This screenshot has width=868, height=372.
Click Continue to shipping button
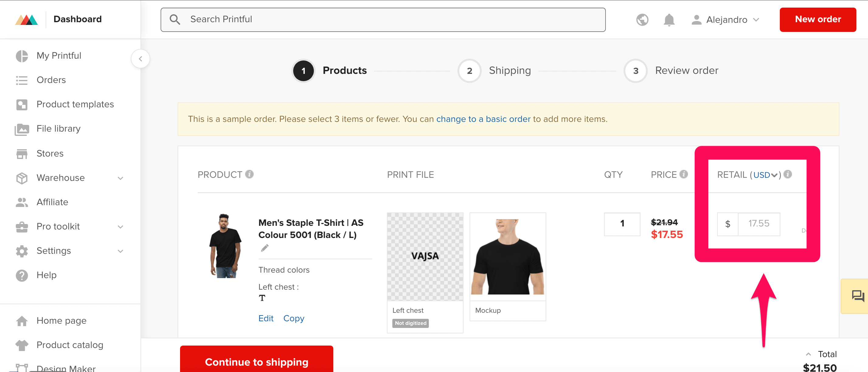click(256, 362)
